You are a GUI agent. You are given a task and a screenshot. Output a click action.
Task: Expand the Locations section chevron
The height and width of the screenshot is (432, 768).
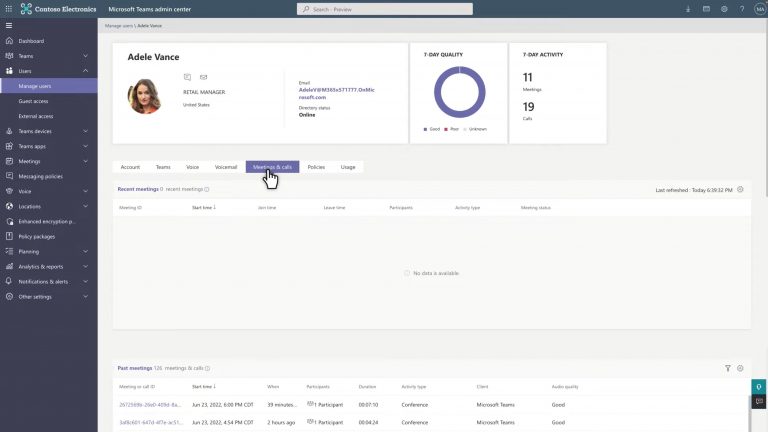tap(86, 206)
